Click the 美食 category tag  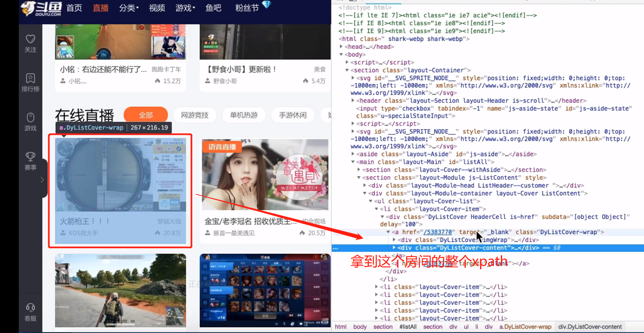coord(320,69)
